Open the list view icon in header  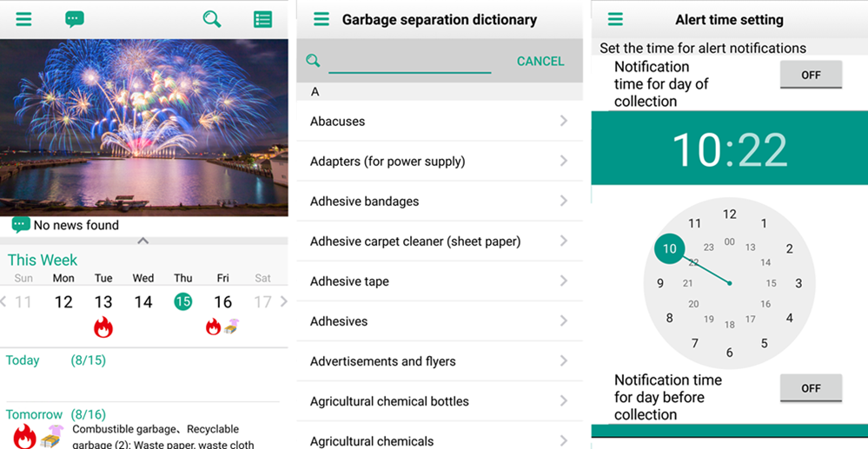(262, 19)
